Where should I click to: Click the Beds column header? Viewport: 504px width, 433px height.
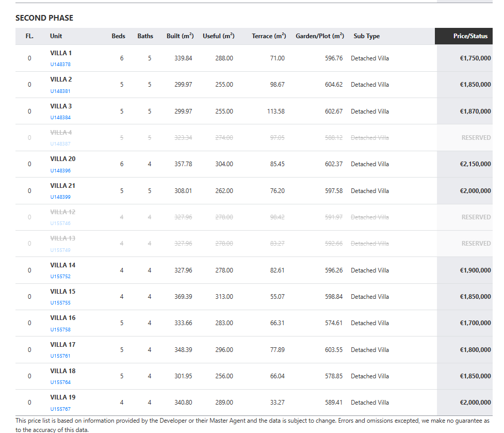[118, 36]
